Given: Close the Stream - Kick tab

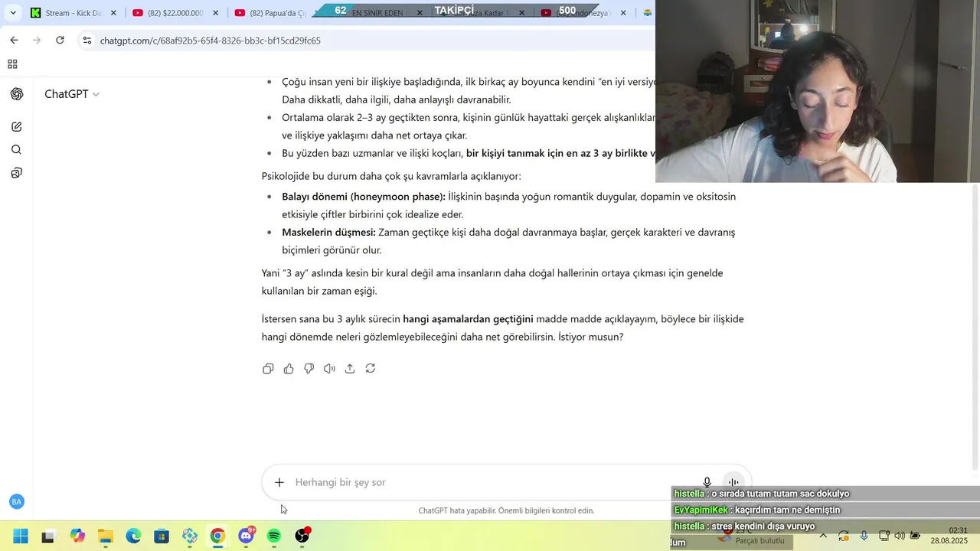Looking at the screenshot, I should click(113, 13).
